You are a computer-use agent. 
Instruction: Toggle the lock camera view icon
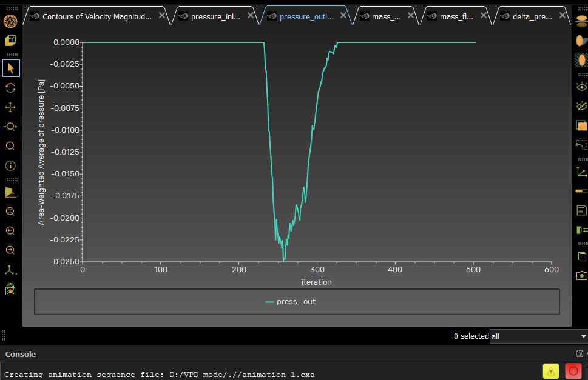(10, 289)
